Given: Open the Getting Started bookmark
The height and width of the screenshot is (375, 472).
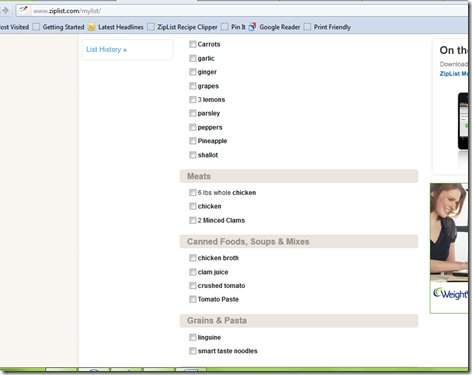Looking at the screenshot, I should (x=59, y=27).
